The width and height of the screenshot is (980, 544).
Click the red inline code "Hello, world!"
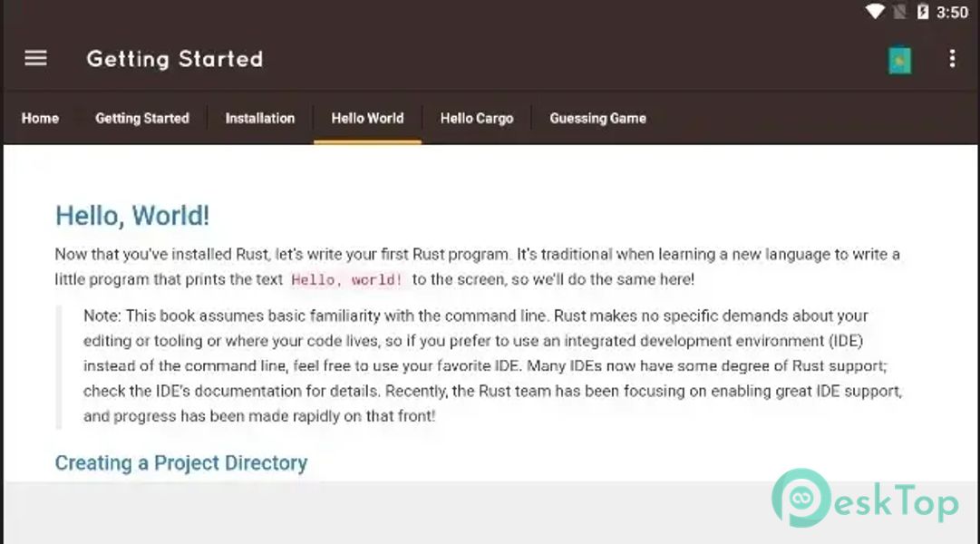347,280
